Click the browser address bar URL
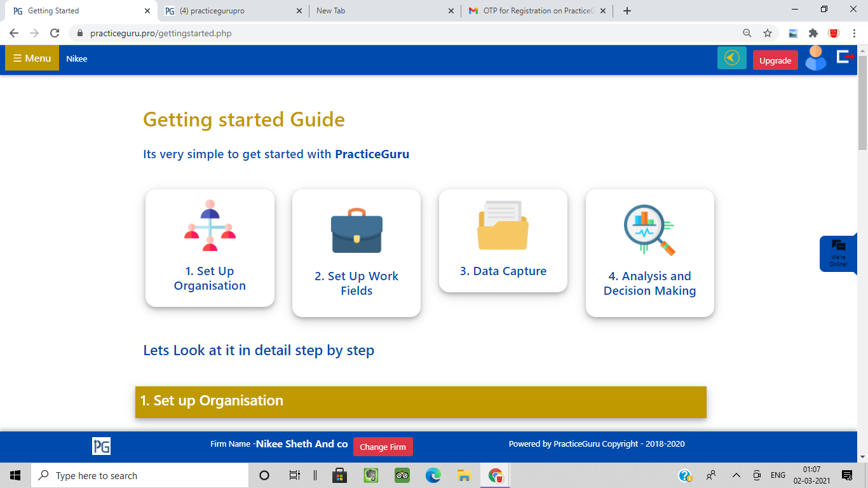Screen dimensions: 868x488 (x=161, y=33)
